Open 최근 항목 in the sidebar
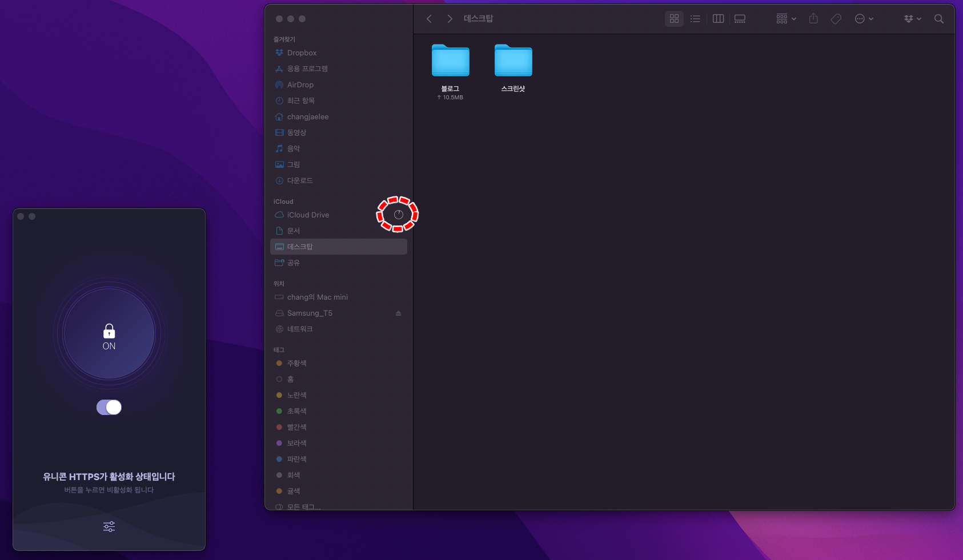Image resolution: width=963 pixels, height=560 pixels. (339, 100)
